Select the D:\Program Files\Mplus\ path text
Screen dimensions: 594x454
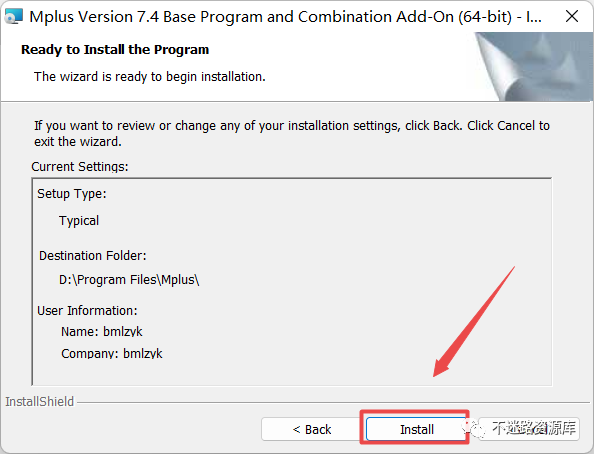[x=129, y=280]
